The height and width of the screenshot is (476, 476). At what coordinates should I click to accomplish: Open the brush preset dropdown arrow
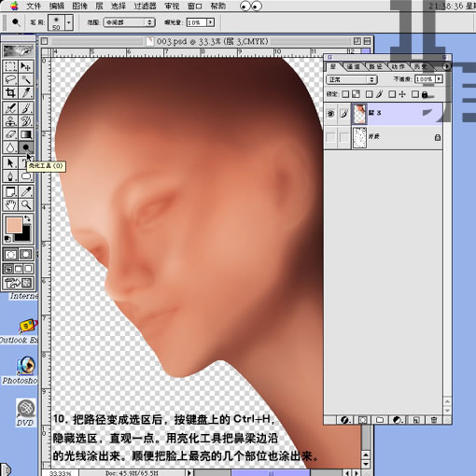pyautogui.click(x=69, y=22)
